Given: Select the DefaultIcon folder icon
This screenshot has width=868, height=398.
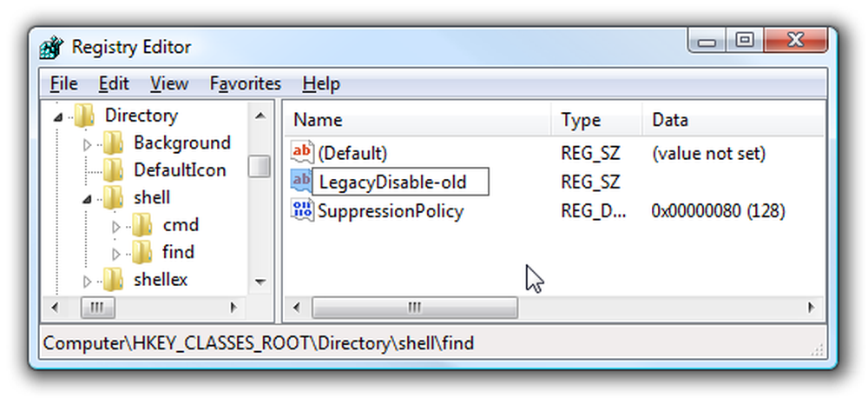Looking at the screenshot, I should pyautogui.click(x=114, y=170).
